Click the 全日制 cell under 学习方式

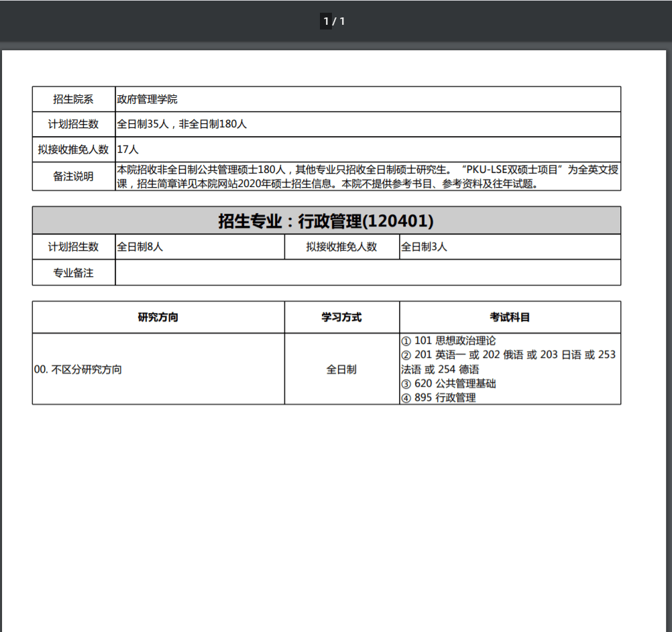click(x=341, y=369)
